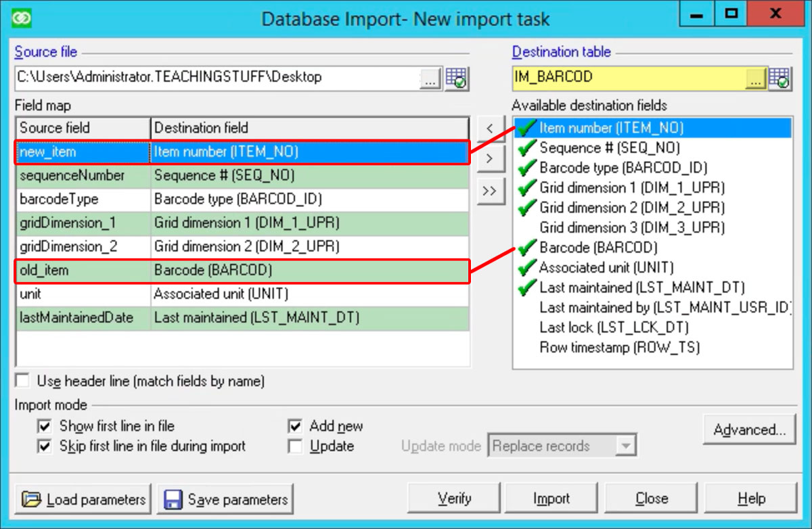Click the double arrow to map all fields
Viewport: 812px width, 529px height.
[x=492, y=191]
